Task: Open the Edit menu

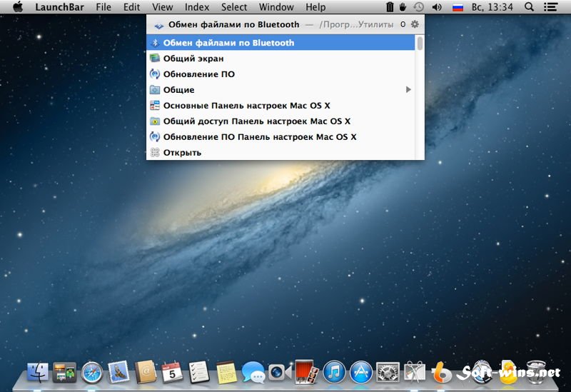Action: (131, 7)
